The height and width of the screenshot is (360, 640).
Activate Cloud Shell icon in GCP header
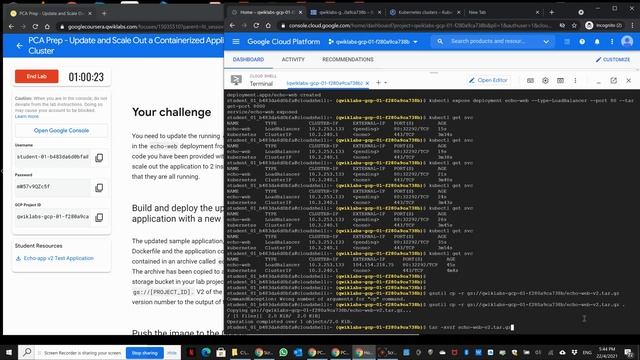coord(567,42)
